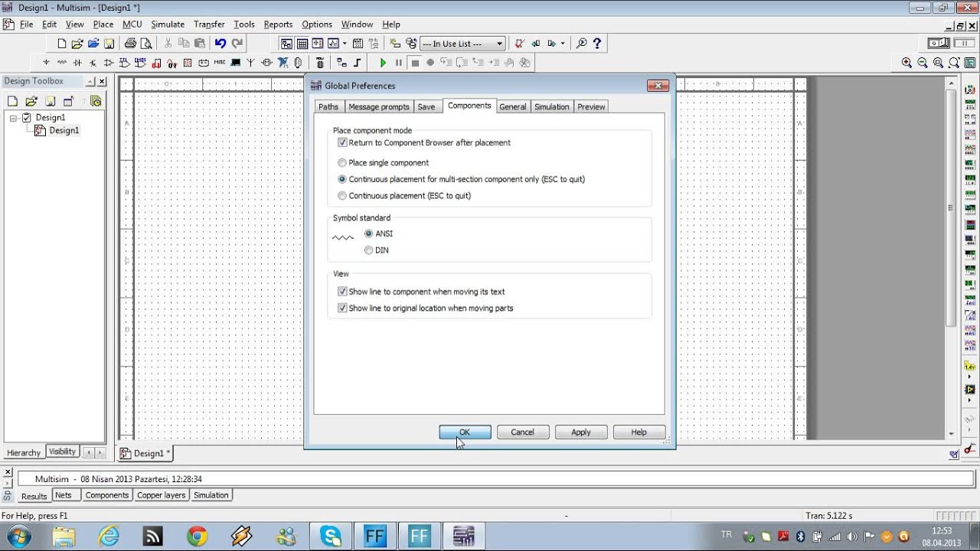Toggle the Design1 checkbox in tree

(x=27, y=117)
